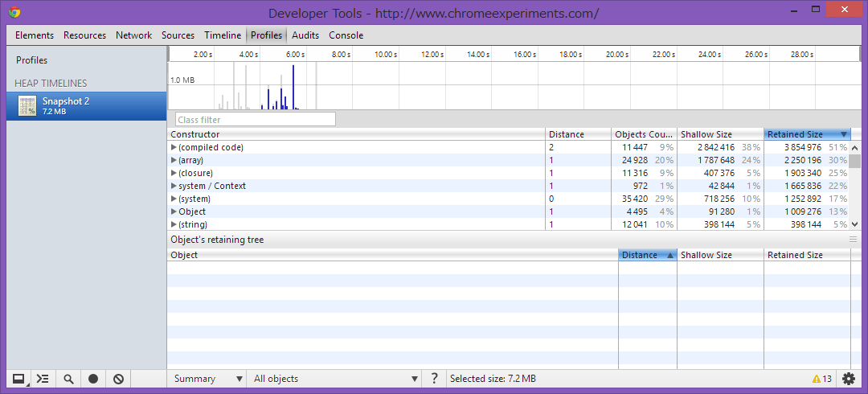This screenshot has height=394, width=868.
Task: Expand the (system) constructor row
Action: 174,199
